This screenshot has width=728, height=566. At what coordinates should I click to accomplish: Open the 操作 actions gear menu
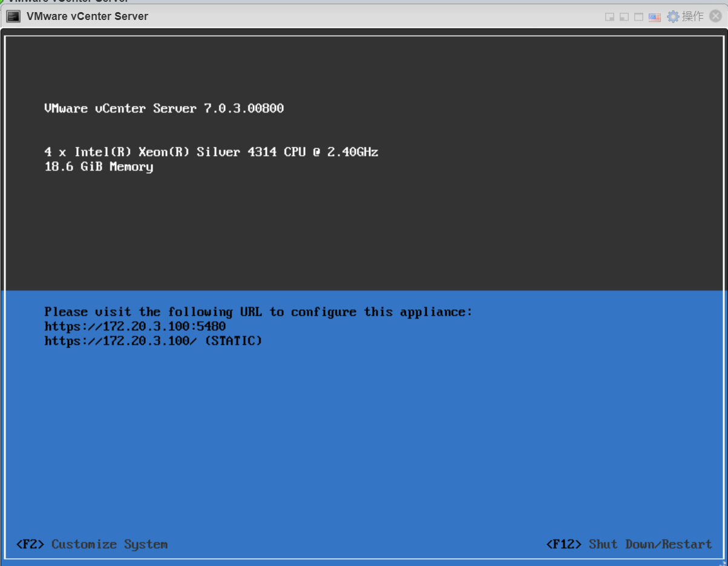(685, 16)
